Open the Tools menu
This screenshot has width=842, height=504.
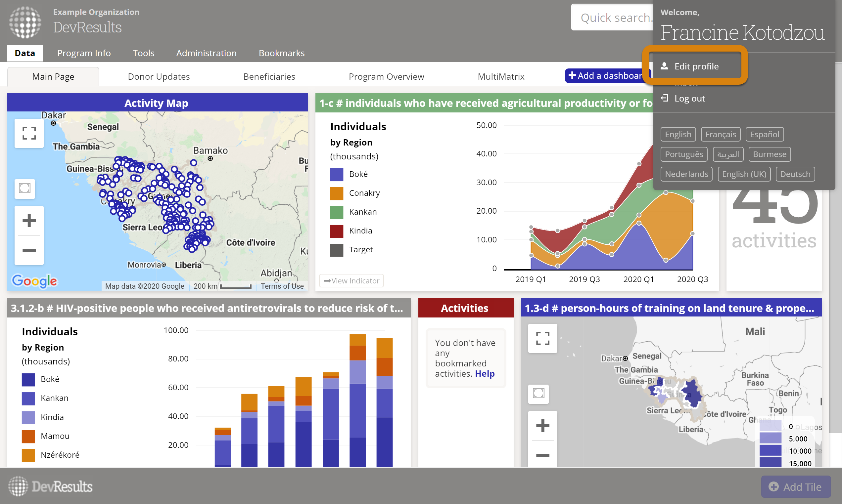(x=143, y=53)
